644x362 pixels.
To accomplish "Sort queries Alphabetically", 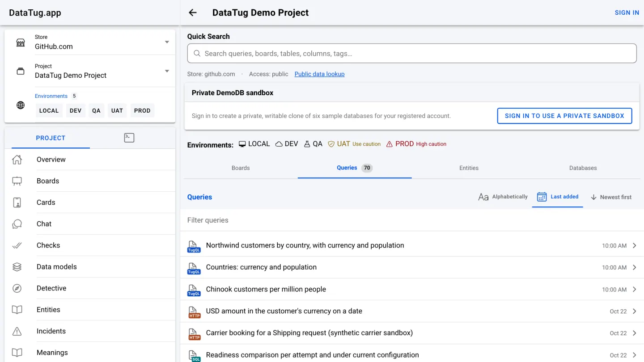I will tap(503, 197).
